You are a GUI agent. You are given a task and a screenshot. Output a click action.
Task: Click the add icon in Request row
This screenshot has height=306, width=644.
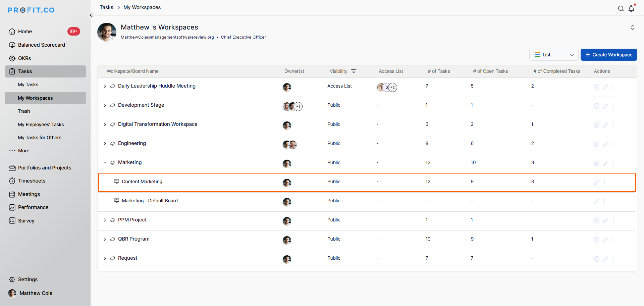596,259
